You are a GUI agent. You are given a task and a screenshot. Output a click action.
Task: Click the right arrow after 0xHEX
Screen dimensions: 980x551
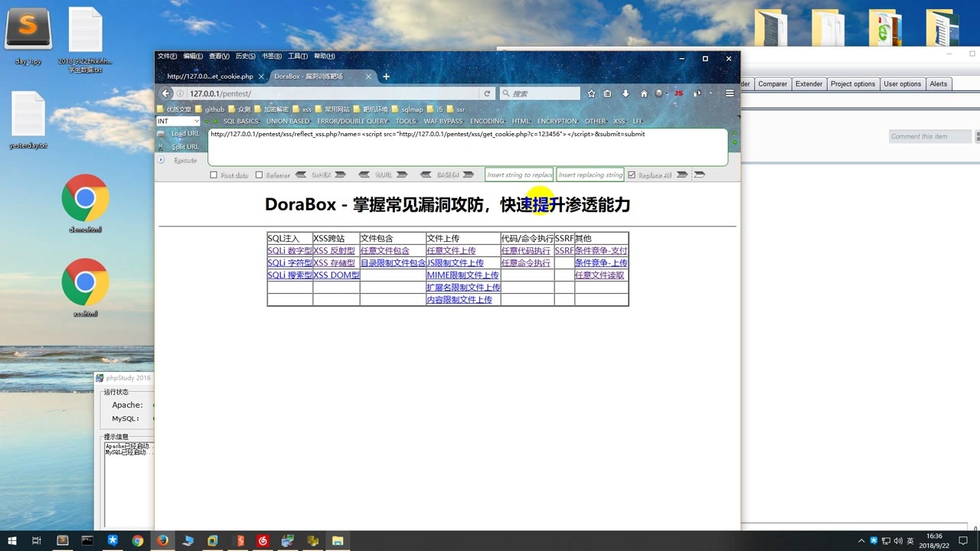(x=341, y=175)
